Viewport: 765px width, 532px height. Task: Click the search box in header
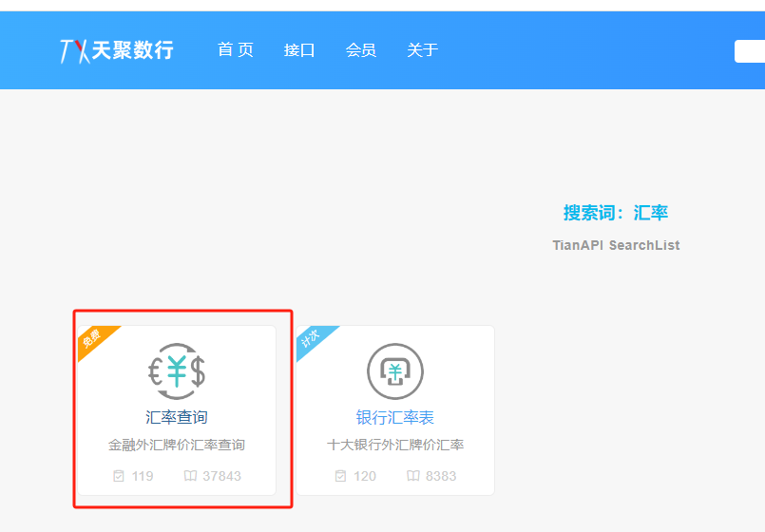coord(750,51)
